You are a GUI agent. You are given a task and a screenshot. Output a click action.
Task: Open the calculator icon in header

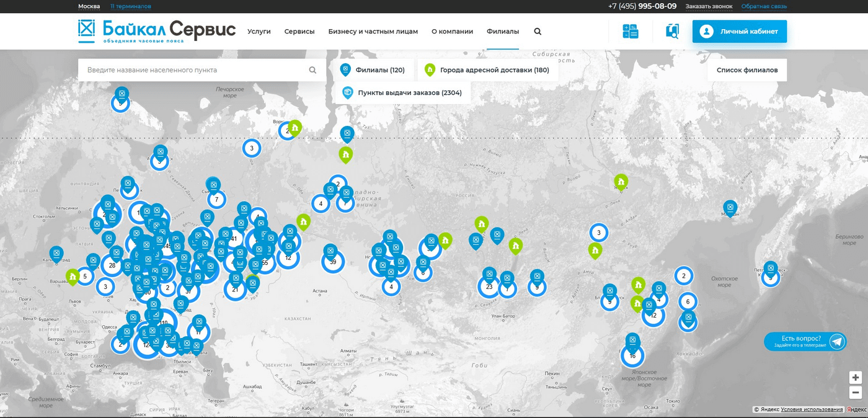click(630, 31)
